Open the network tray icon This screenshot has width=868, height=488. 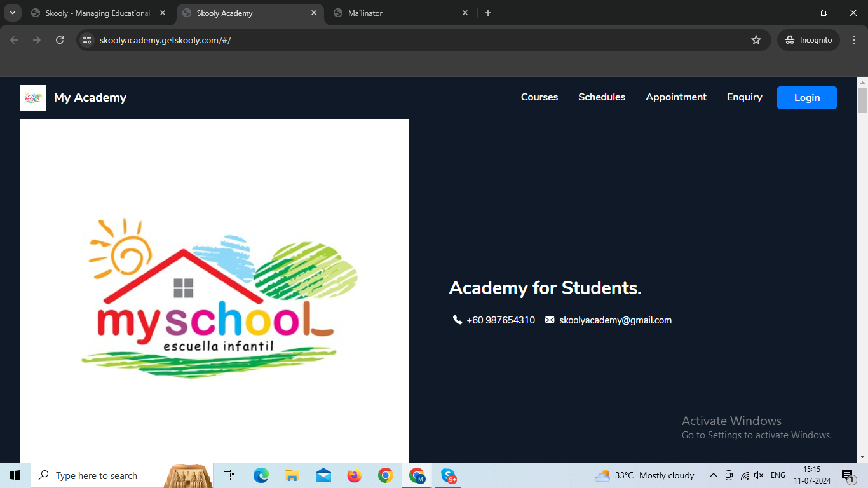pyautogui.click(x=745, y=475)
